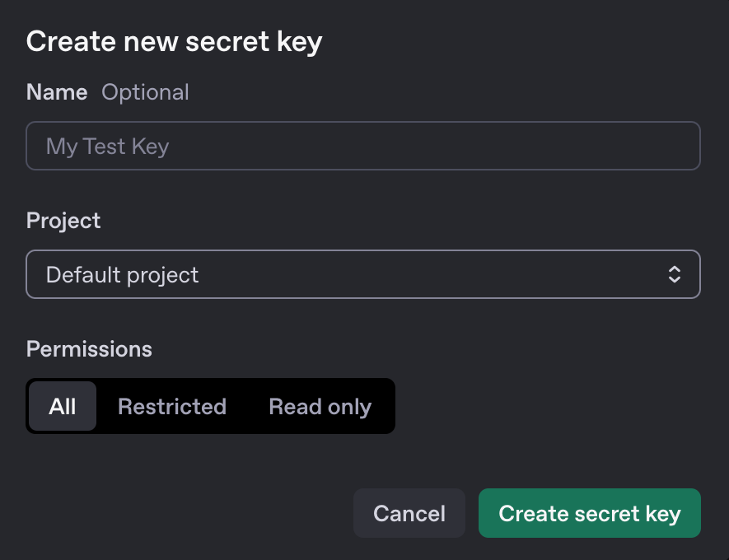Viewport: 729px width, 560px height.
Task: Select the Restricted tab in Permissions
Action: (172, 405)
